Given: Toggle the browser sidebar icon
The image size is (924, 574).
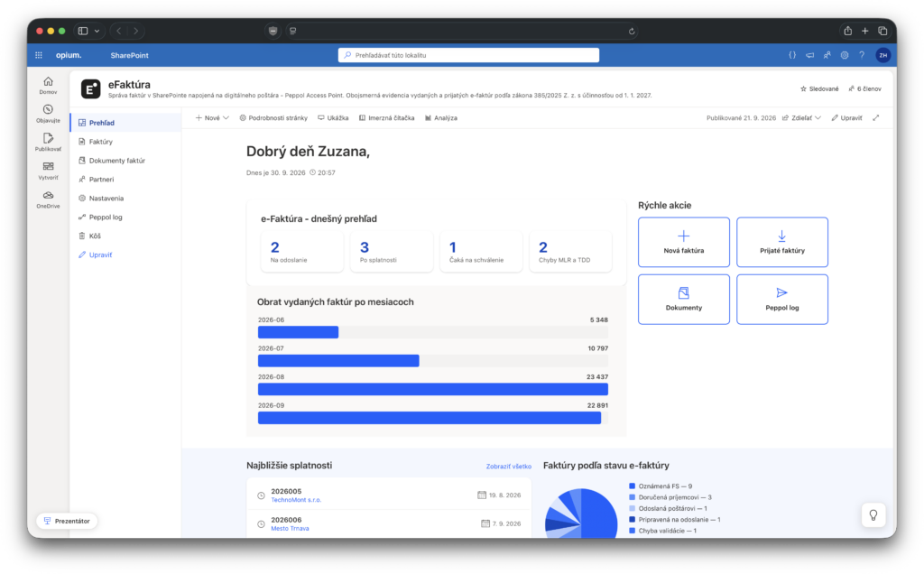Looking at the screenshot, I should 83,32.
